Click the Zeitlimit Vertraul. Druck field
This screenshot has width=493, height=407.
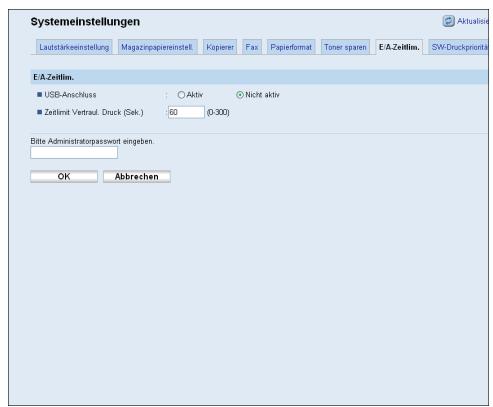[186, 112]
